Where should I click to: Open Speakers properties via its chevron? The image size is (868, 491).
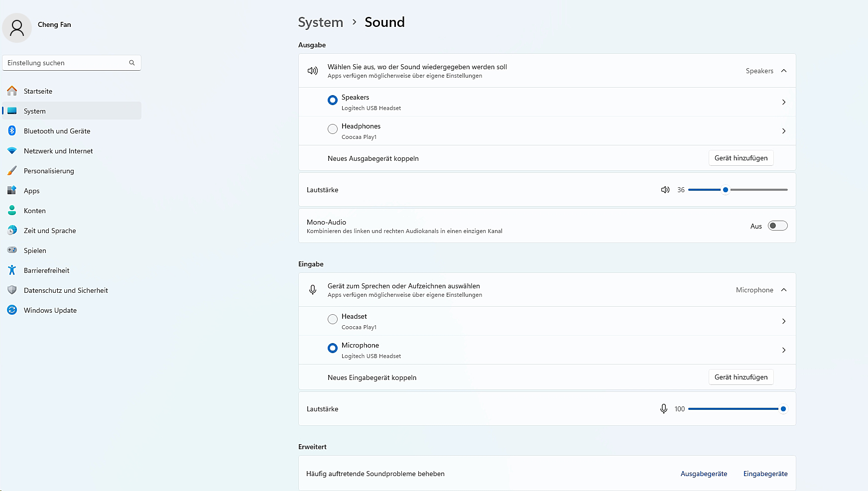[784, 102]
